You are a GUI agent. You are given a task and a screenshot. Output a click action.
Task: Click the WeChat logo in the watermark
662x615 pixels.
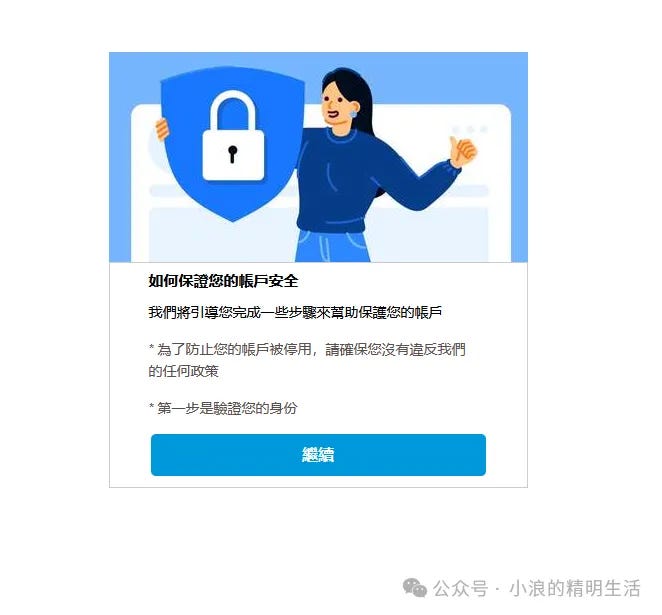(x=415, y=588)
